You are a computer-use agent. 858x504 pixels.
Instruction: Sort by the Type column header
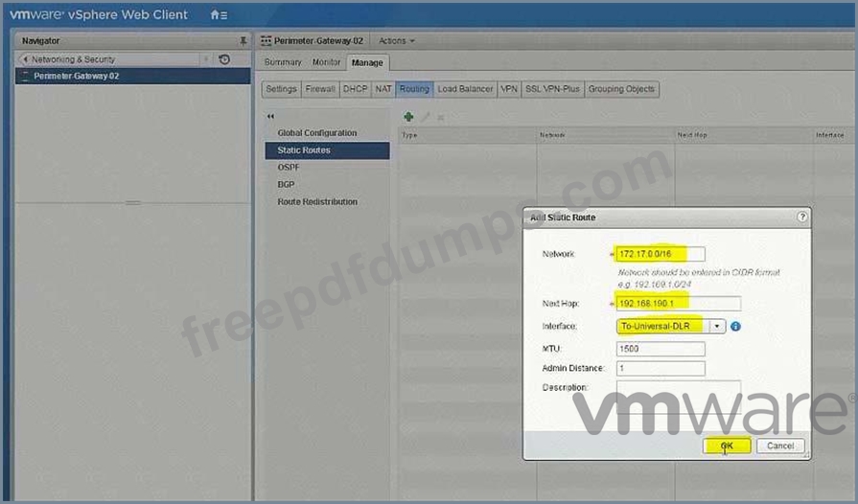[467, 135]
